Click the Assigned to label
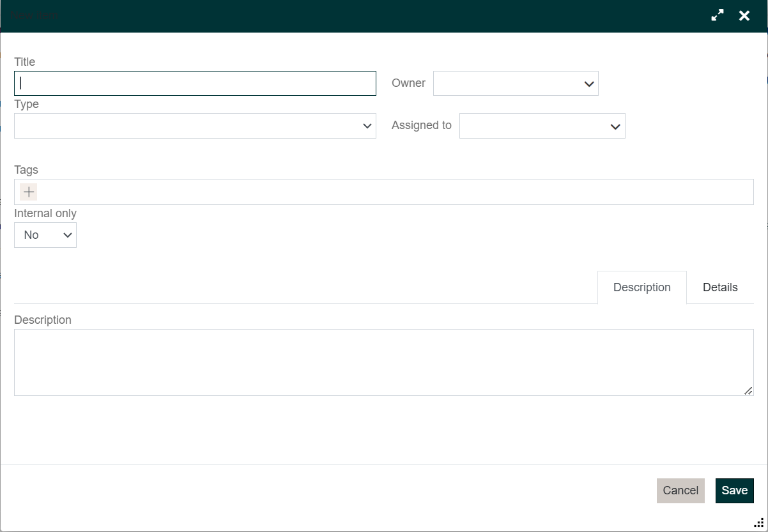Viewport: 768px width, 532px height. point(421,125)
